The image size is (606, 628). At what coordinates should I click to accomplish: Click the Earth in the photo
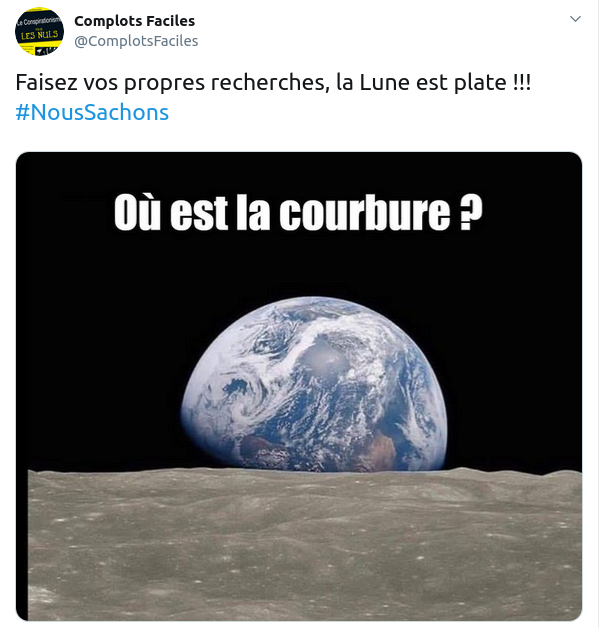pos(314,384)
